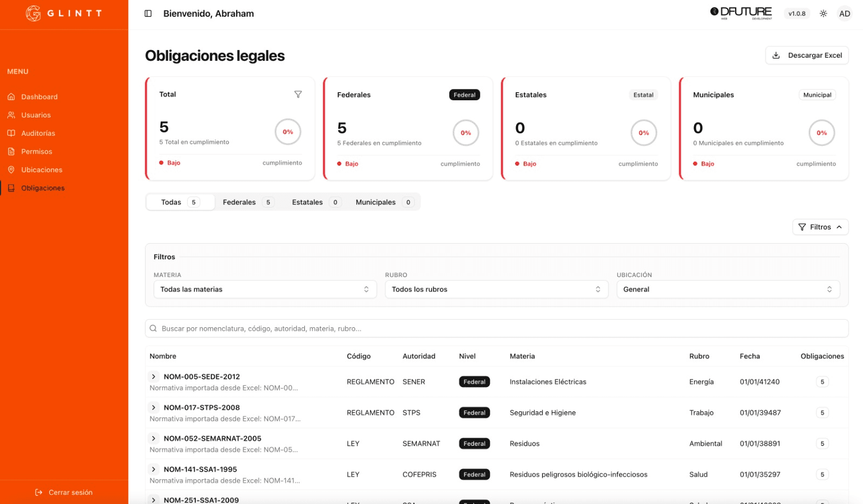Expand the NOM-005-SEDE-2012 row
The image size is (863, 504).
click(153, 376)
